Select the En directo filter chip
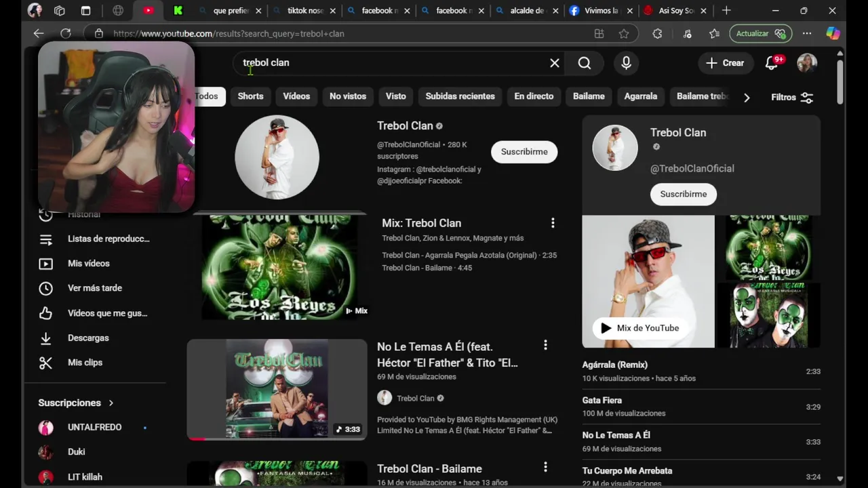The image size is (868, 488). (x=534, y=96)
